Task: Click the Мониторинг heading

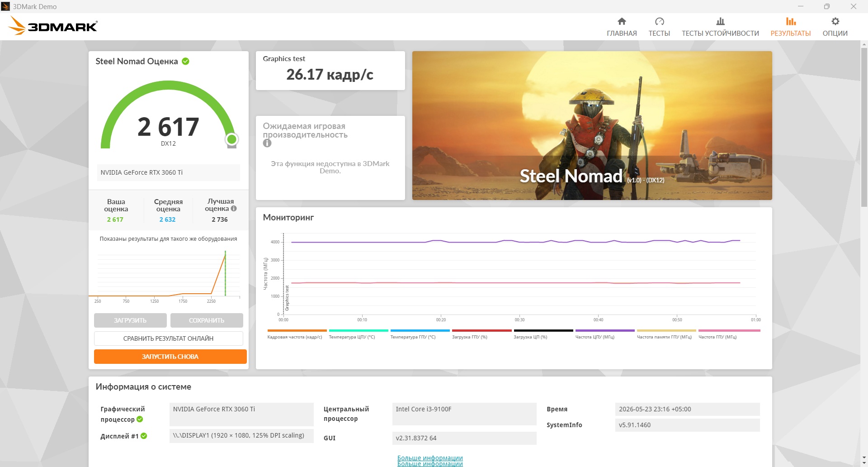Action: pyautogui.click(x=288, y=218)
